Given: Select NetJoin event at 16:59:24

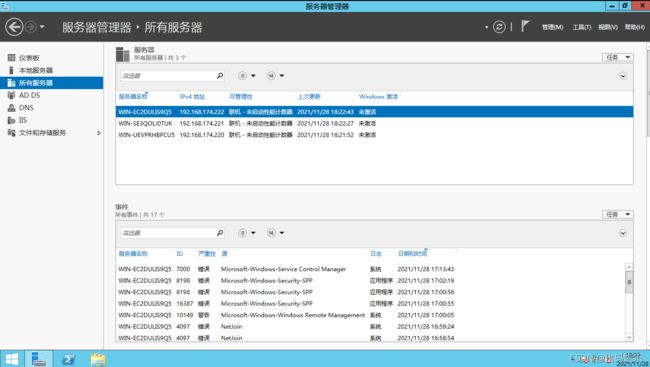Looking at the screenshot, I should (370, 326).
